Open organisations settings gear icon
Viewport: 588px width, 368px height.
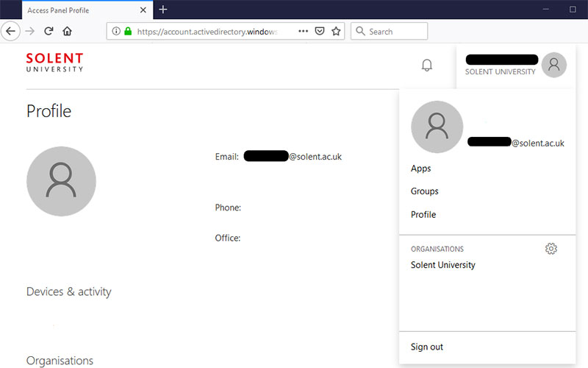click(x=551, y=249)
